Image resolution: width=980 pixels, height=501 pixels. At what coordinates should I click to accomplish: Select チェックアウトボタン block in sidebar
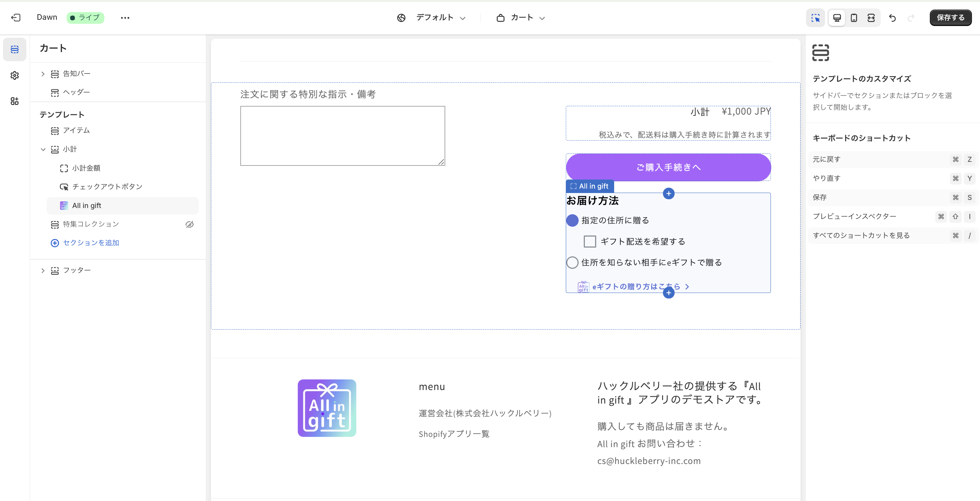(107, 187)
